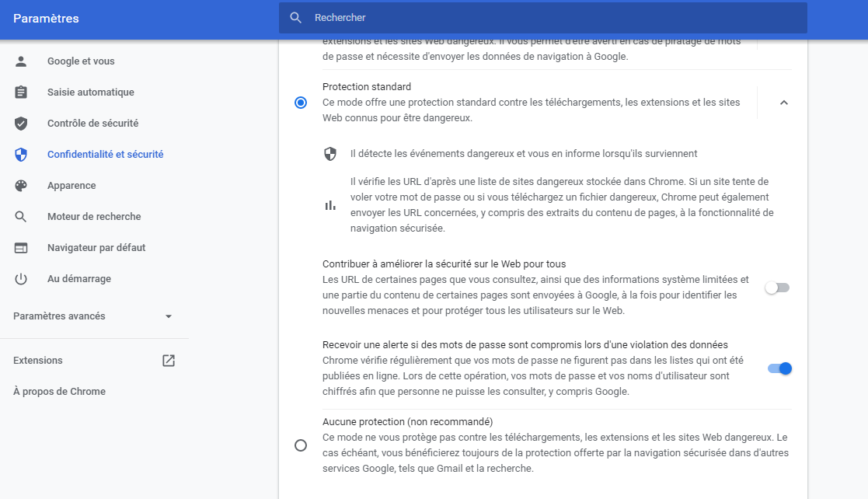Click the power icon for Au démarrage
This screenshot has height=499, width=868.
click(21, 279)
